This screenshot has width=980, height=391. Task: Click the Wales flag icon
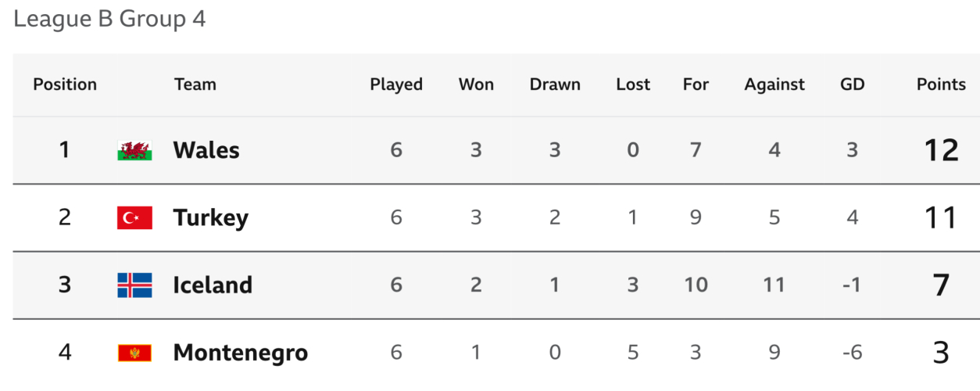click(134, 150)
